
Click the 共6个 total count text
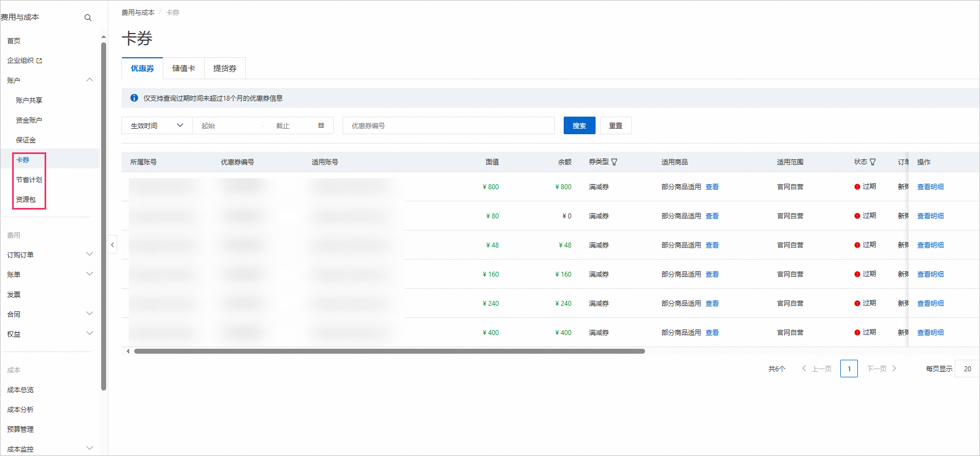click(777, 369)
